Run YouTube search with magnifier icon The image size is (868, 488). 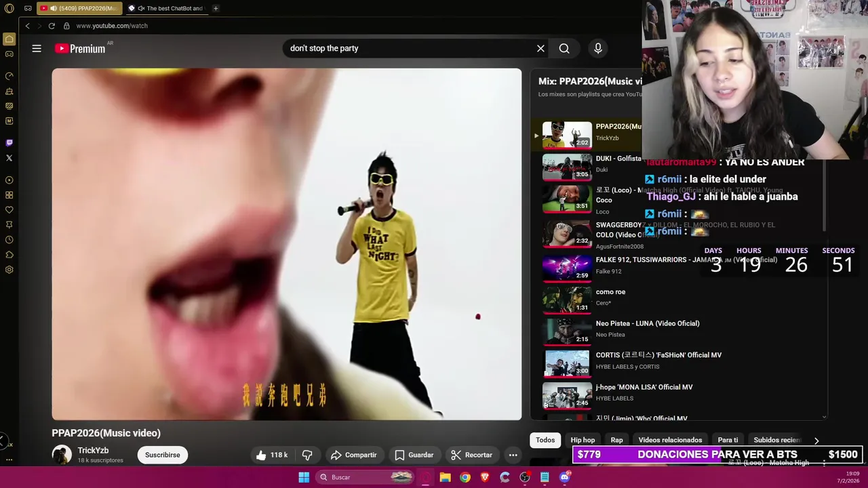click(564, 48)
